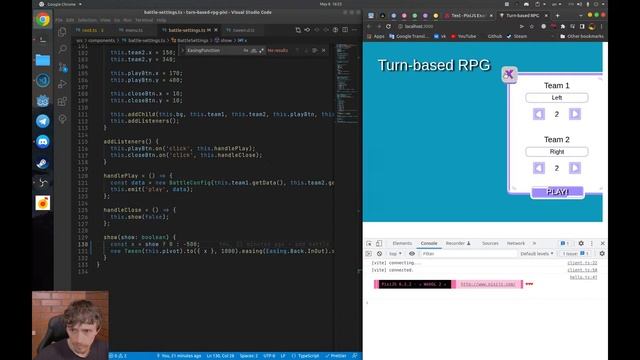
Task: Create live expression eye icon
Action: click(x=412, y=253)
